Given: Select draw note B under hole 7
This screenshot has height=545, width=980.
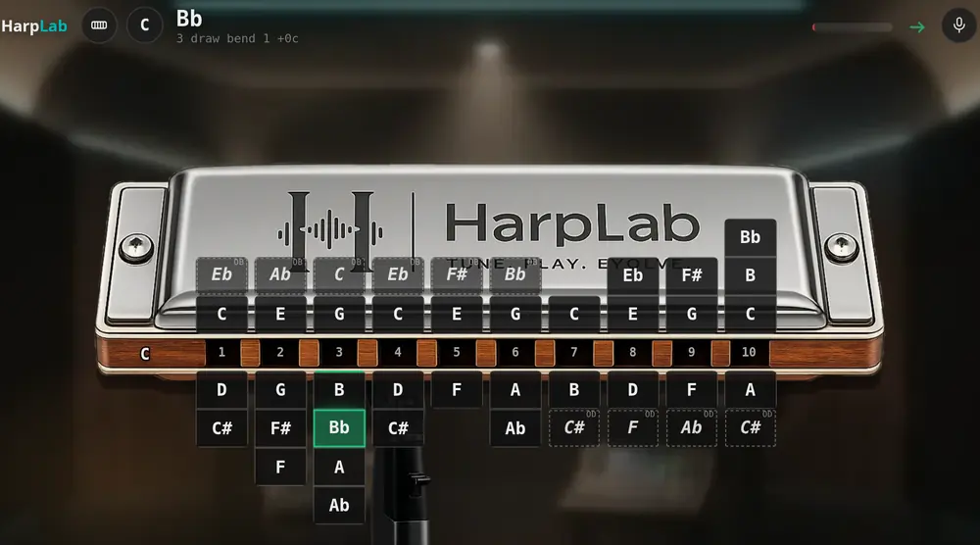Looking at the screenshot, I should (x=573, y=390).
